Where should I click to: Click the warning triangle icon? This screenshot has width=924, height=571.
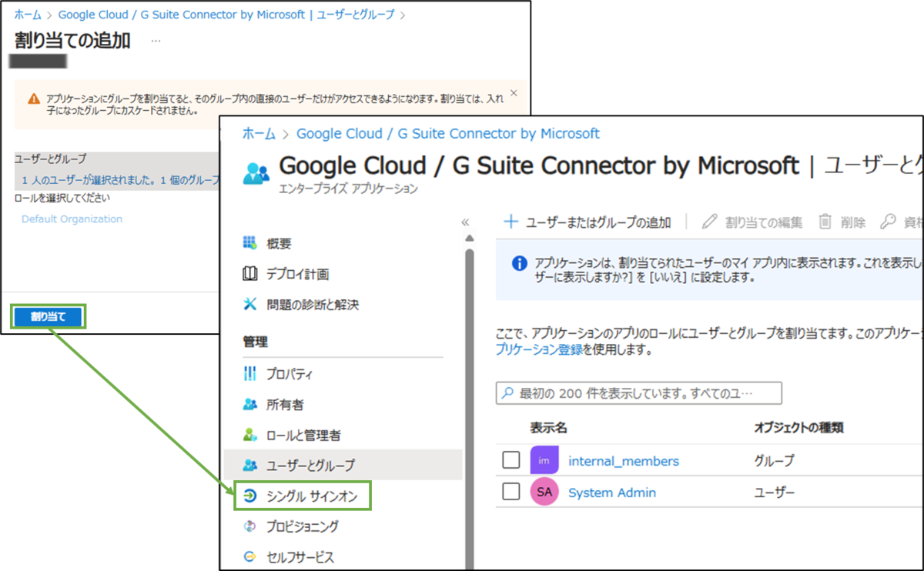(x=34, y=99)
